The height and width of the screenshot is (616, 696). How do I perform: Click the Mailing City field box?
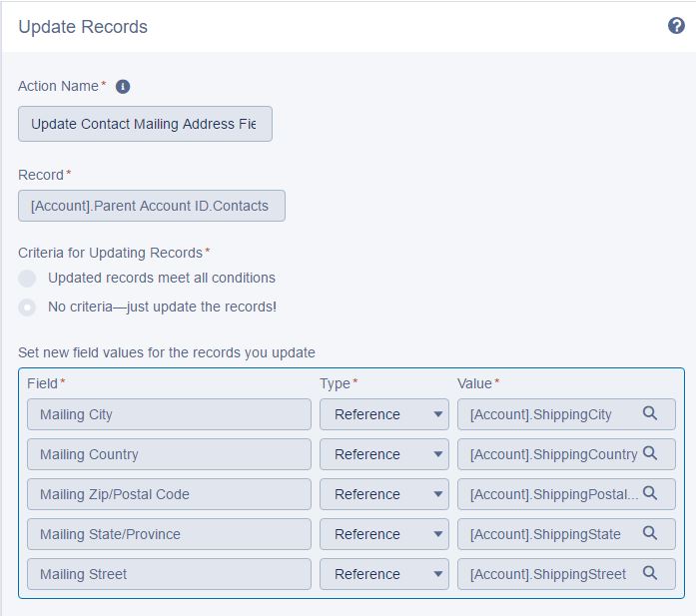point(169,414)
